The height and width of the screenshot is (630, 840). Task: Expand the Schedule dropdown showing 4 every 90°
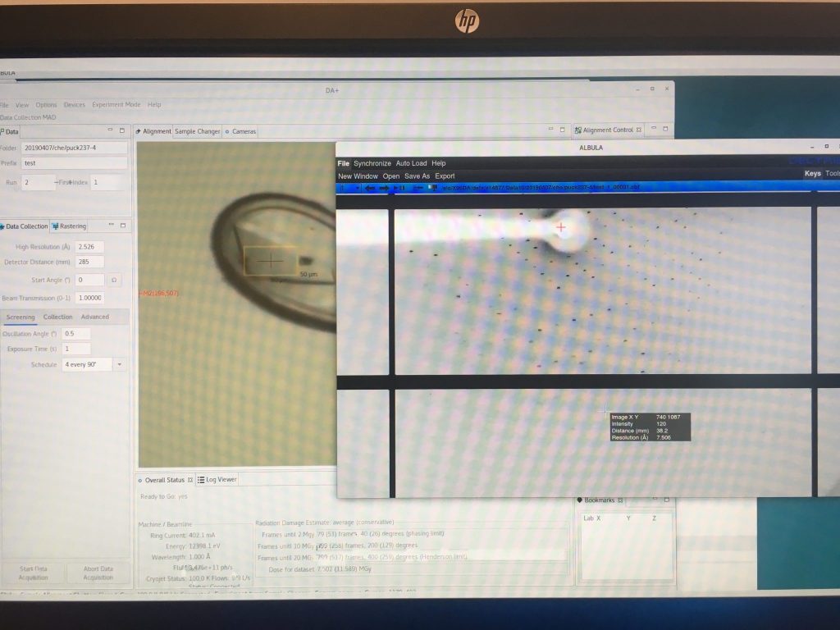[x=120, y=364]
